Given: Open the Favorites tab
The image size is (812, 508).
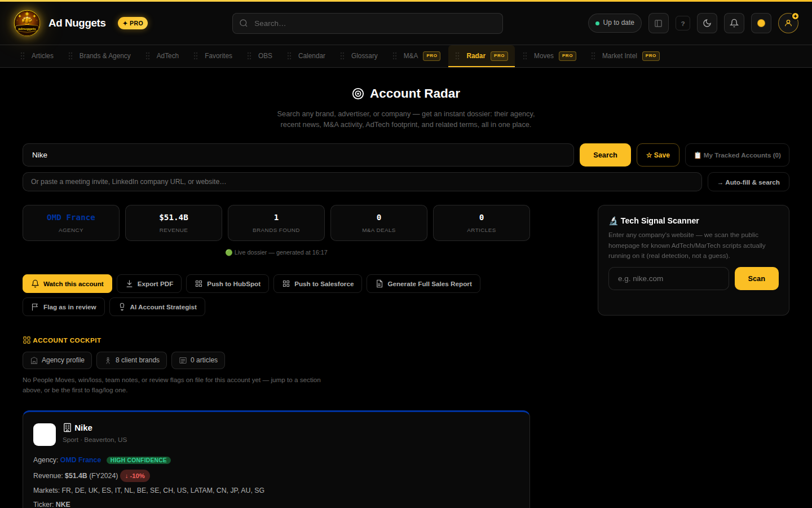Looking at the screenshot, I should pos(218,56).
